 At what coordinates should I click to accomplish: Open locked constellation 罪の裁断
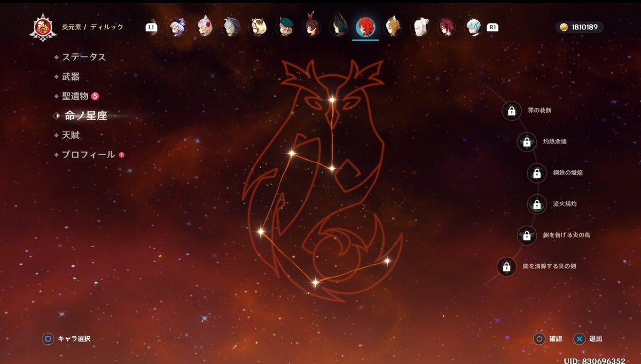(512, 111)
